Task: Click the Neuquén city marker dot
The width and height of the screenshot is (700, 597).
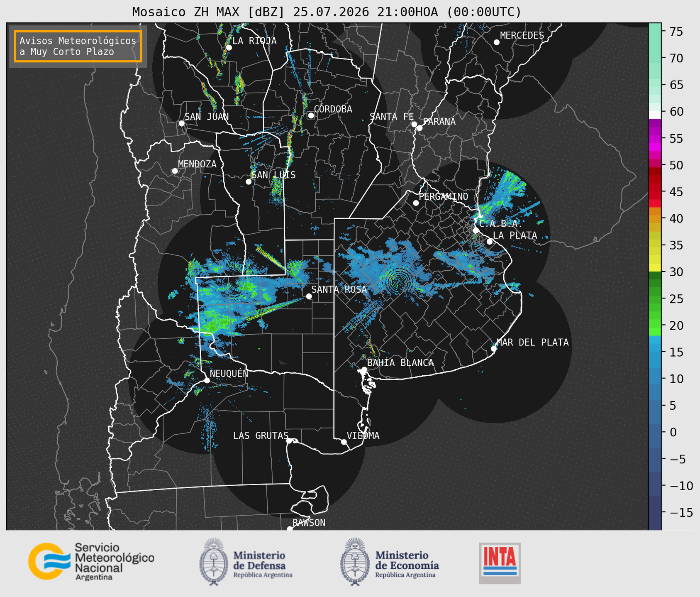Action: click(x=207, y=380)
